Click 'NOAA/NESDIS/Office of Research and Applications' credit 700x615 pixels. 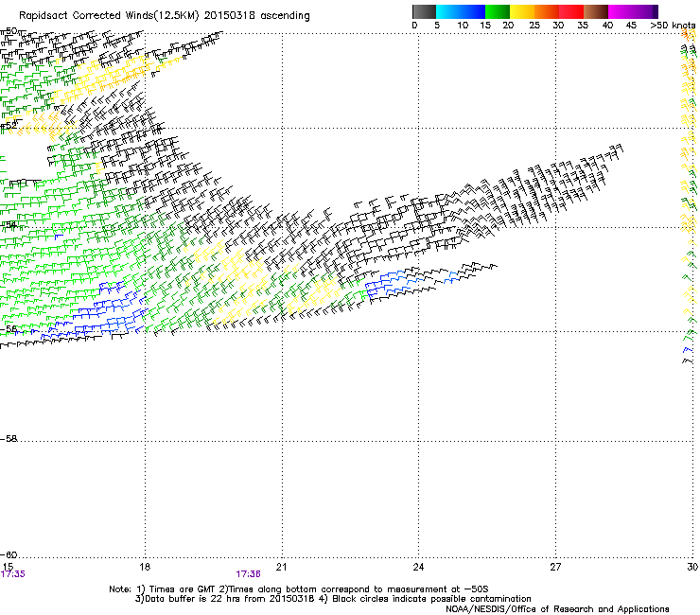557,609
